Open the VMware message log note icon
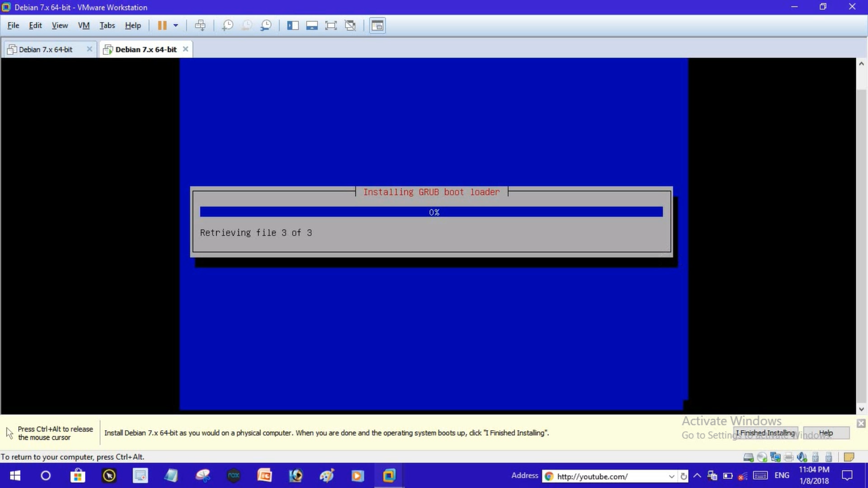The image size is (868, 488). click(850, 457)
